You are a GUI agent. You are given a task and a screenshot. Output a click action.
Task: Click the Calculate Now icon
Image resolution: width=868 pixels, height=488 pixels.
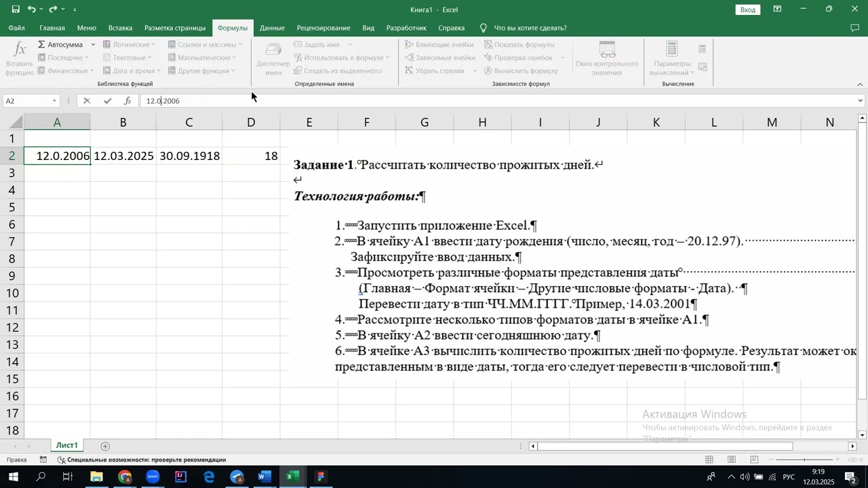pyautogui.click(x=703, y=49)
